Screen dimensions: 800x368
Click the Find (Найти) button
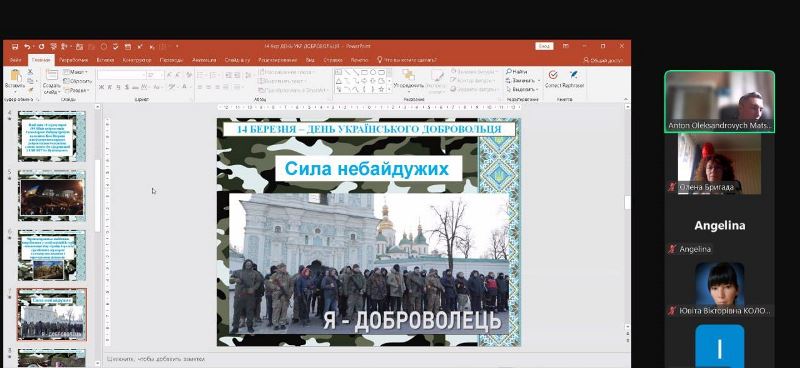[x=516, y=72]
